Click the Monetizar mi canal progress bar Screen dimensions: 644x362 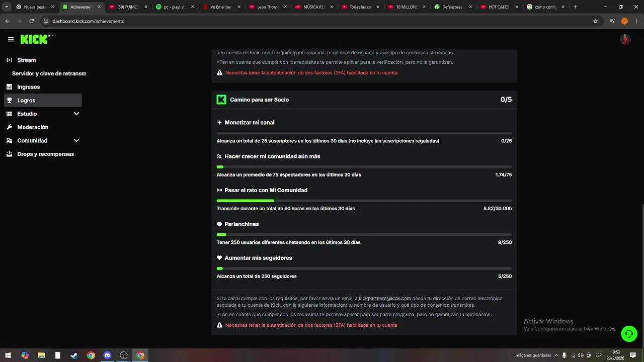coord(364,133)
